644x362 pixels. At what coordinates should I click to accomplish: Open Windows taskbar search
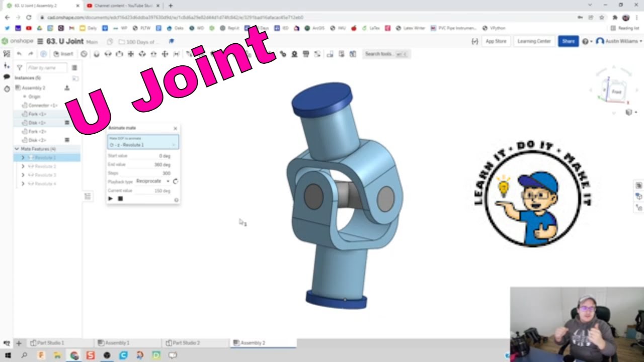[24, 355]
